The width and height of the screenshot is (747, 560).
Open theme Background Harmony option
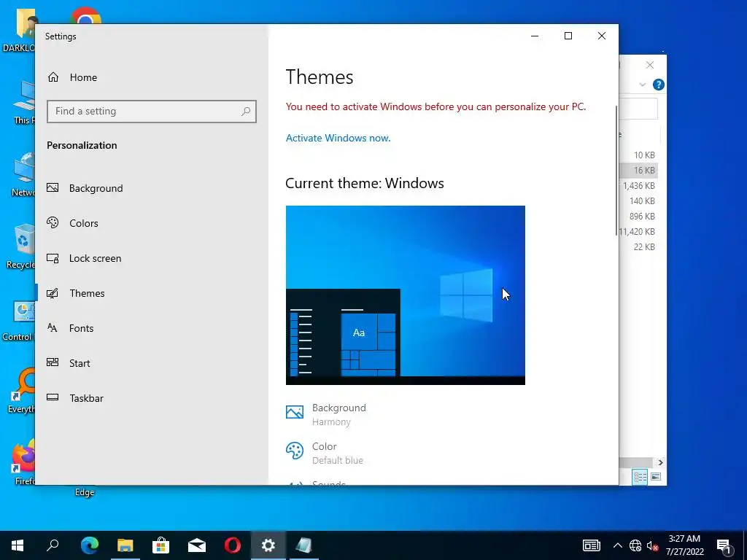326,414
